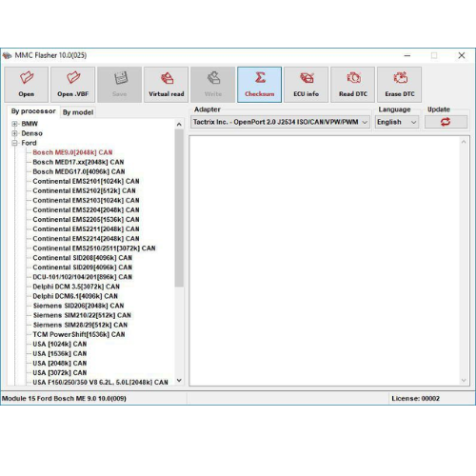Select Continental SID208[4096k] CAN
The image size is (476, 476).
(83, 258)
